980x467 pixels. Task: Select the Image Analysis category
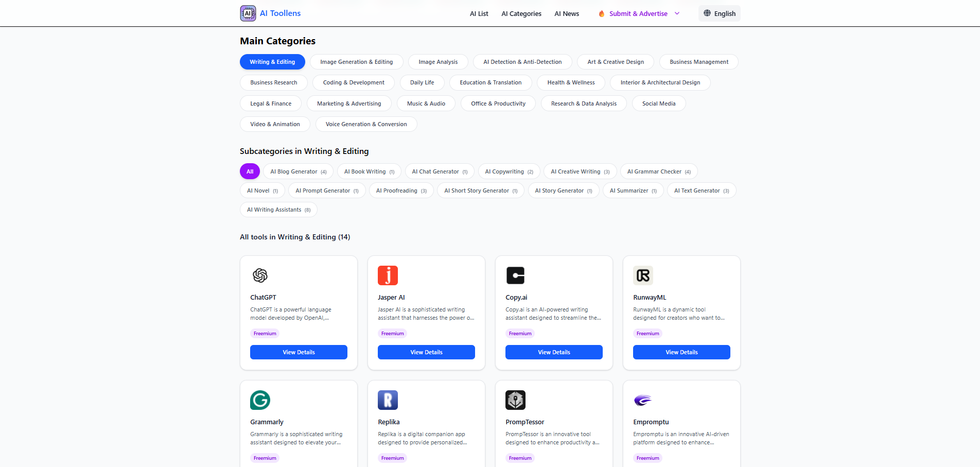point(438,62)
